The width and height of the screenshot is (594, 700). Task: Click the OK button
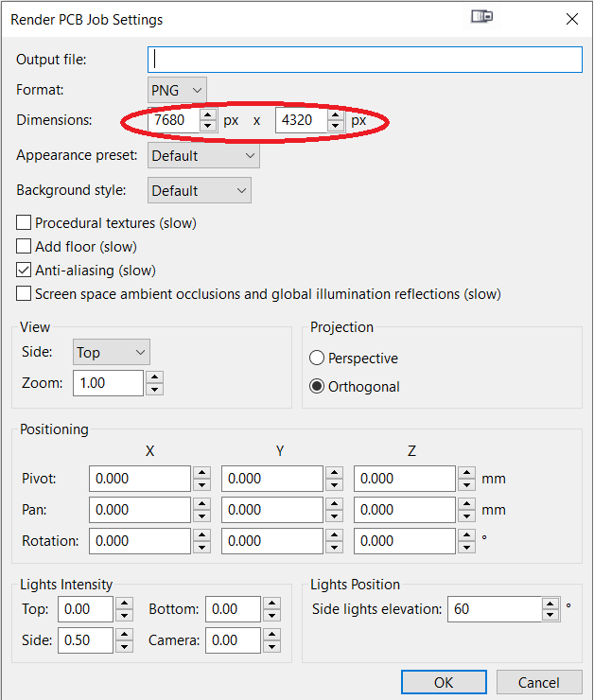(444, 682)
